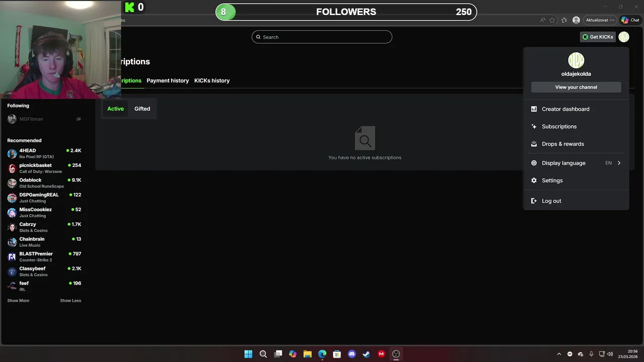This screenshot has width=644, height=362.
Task: Click the offline icon next to MGFitman
Action: (x=78, y=119)
